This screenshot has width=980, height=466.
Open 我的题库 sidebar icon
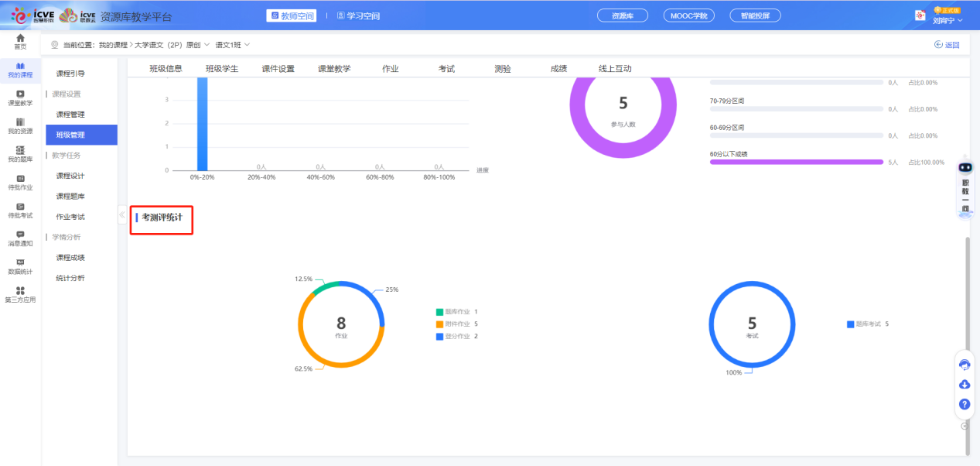pos(20,153)
